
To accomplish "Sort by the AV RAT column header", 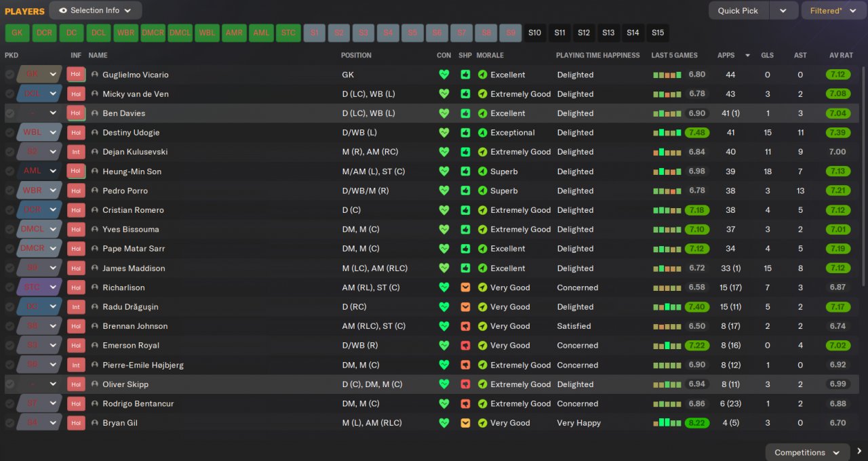I will pyautogui.click(x=841, y=56).
